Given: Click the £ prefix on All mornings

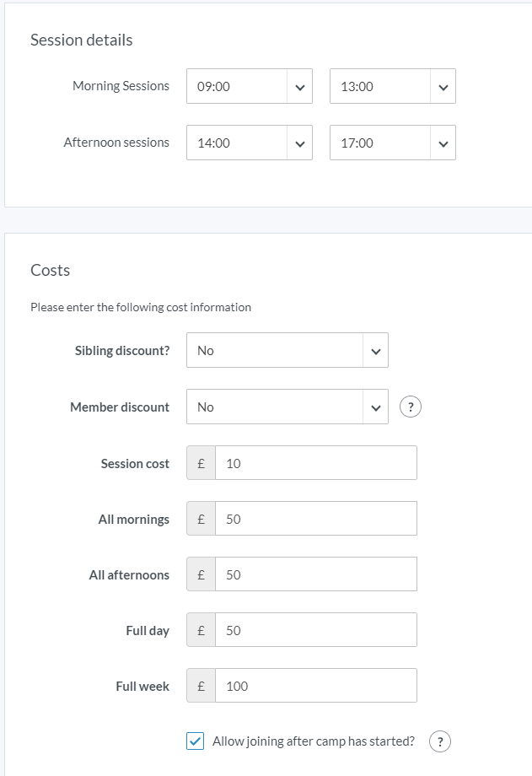Looking at the screenshot, I should click(x=201, y=519).
